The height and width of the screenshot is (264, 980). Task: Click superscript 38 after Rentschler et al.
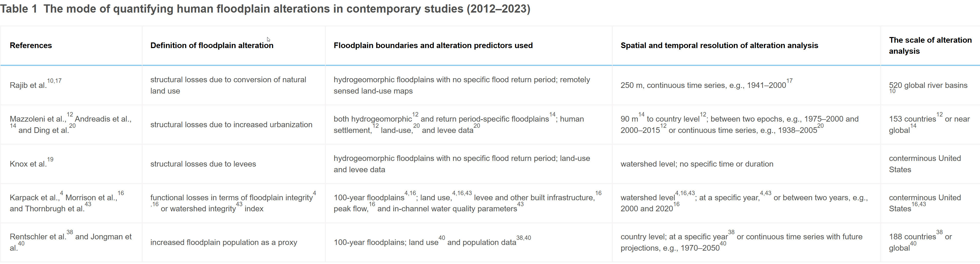(x=70, y=232)
